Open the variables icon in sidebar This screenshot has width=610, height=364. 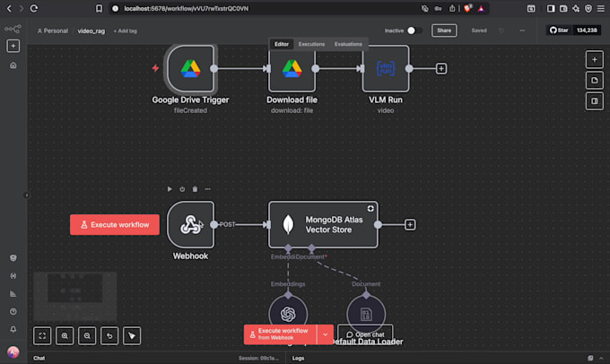coord(13,276)
